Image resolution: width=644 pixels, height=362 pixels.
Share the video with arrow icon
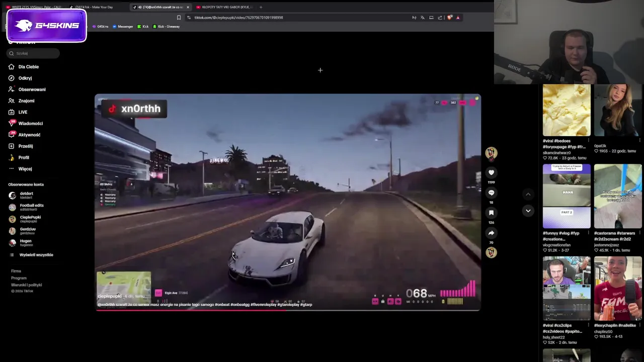(x=491, y=233)
